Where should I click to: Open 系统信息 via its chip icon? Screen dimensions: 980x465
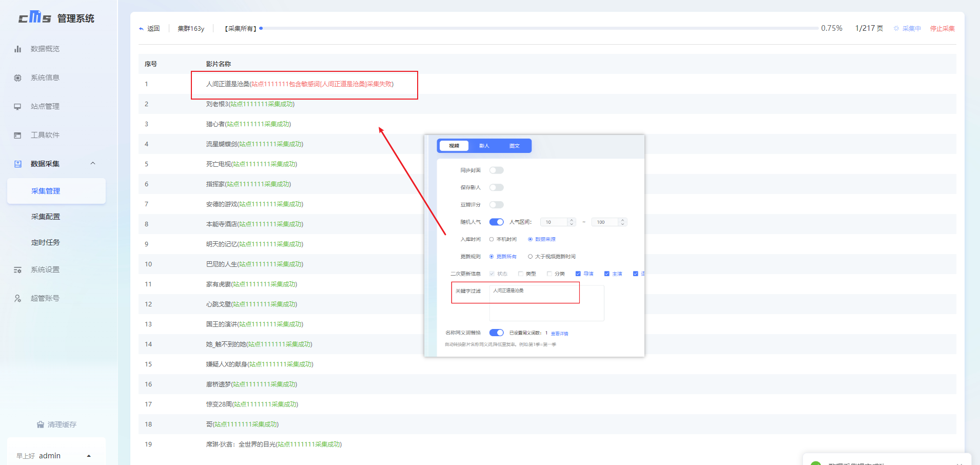point(18,77)
